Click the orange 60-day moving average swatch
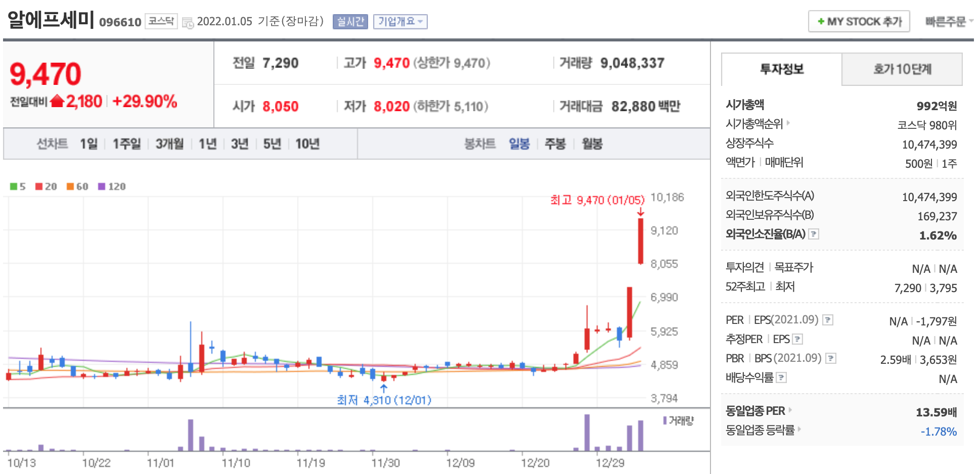Screen dimensions: 980x474 70,186
